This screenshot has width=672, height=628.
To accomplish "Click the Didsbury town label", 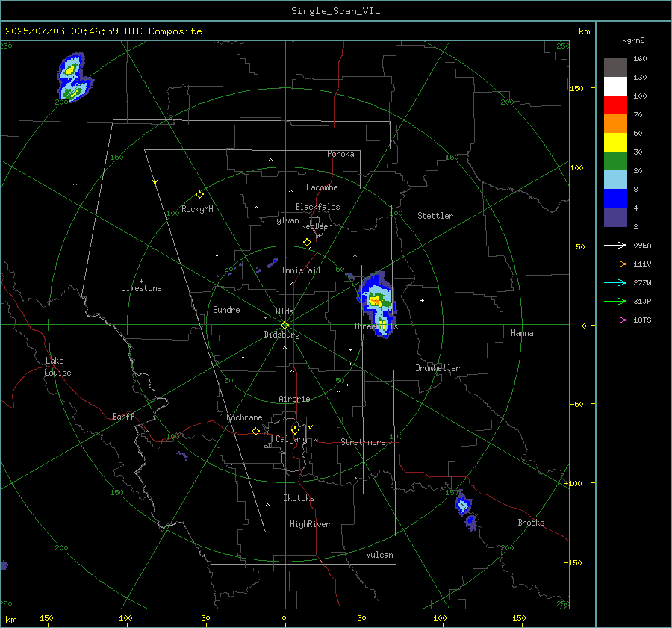I will coord(281,335).
